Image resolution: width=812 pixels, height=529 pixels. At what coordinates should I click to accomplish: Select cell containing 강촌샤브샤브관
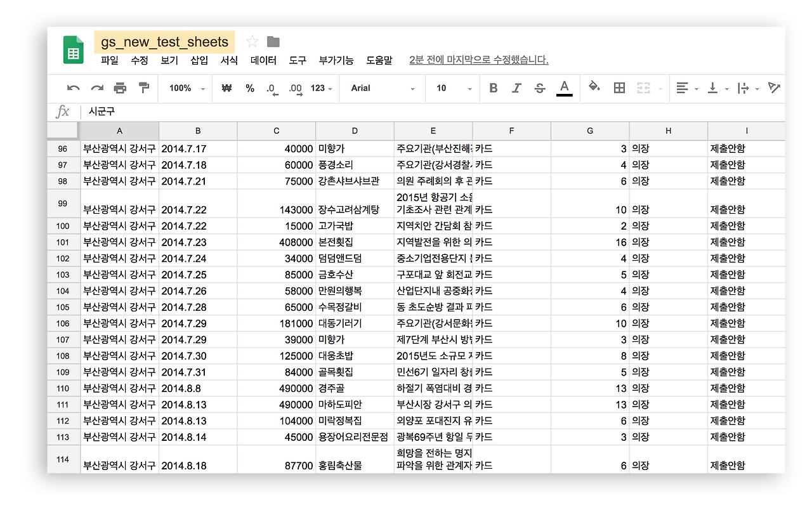coord(355,181)
